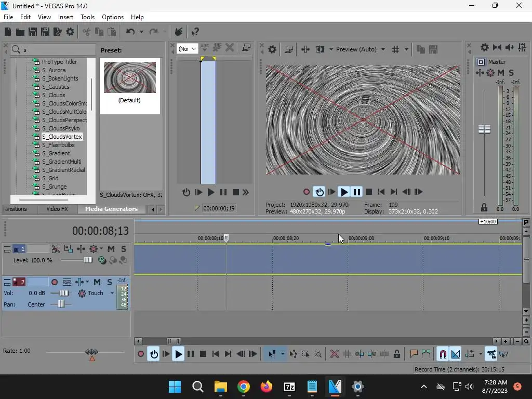
Task: Click the Undo arrow button
Action: coord(130,32)
